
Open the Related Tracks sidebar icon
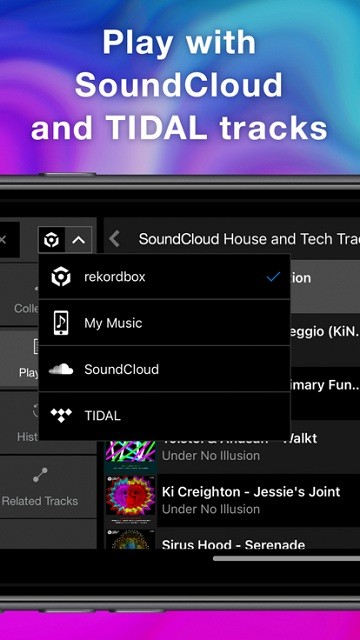[x=40, y=475]
